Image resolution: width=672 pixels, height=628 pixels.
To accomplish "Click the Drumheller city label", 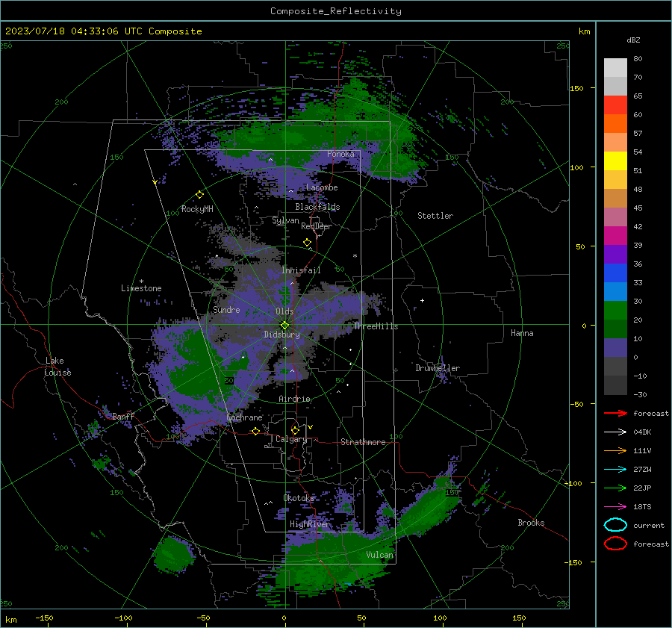I will (438, 368).
